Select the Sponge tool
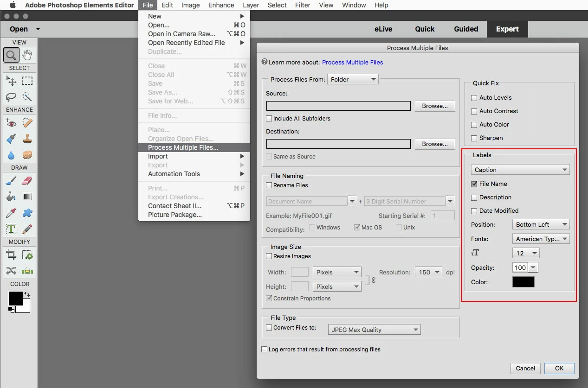The width and height of the screenshot is (588, 388). click(x=27, y=154)
